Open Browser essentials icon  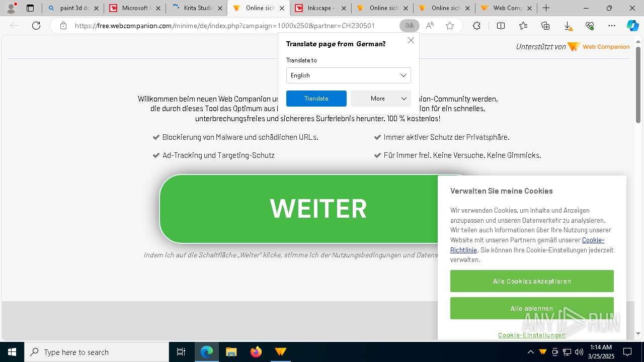pos(590,26)
